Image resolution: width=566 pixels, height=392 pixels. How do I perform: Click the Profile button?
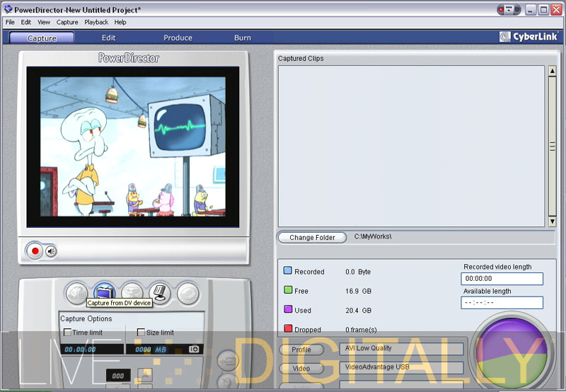click(301, 350)
